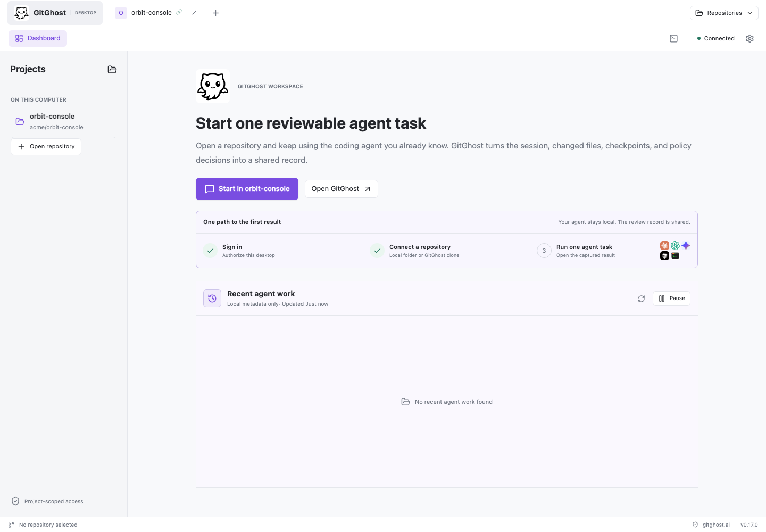Open a new tab with the plus icon
This screenshot has width=766, height=532.
[215, 13]
